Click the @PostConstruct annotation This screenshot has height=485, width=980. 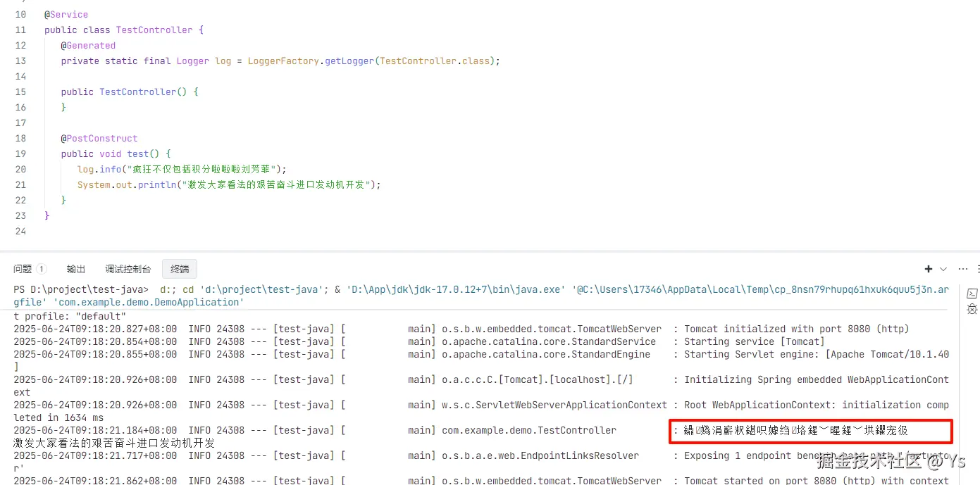click(99, 138)
